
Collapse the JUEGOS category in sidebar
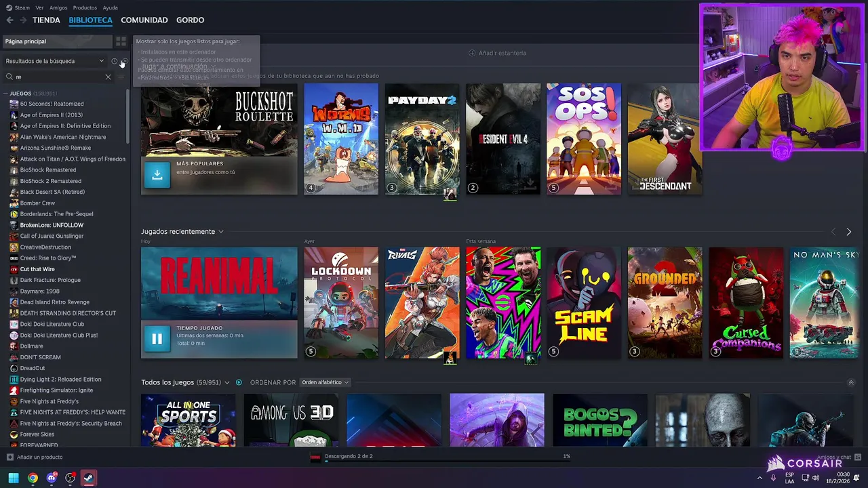pyautogui.click(x=5, y=94)
